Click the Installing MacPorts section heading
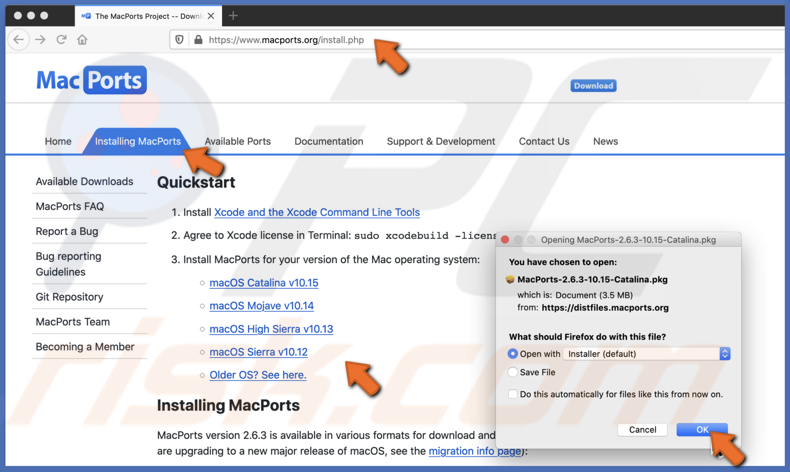The height and width of the screenshot is (472, 790). (x=228, y=406)
